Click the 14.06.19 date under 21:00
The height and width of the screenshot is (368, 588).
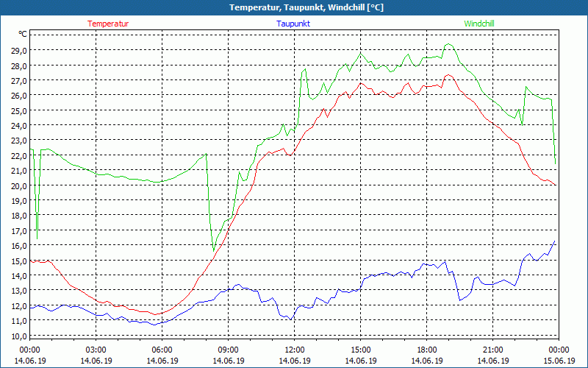pyautogui.click(x=492, y=361)
